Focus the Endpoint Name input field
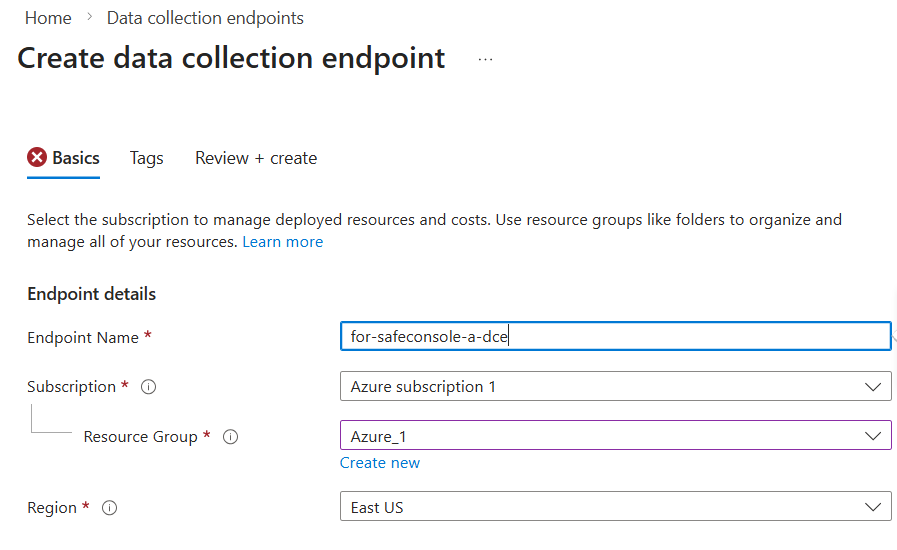897x550 pixels. 616,336
